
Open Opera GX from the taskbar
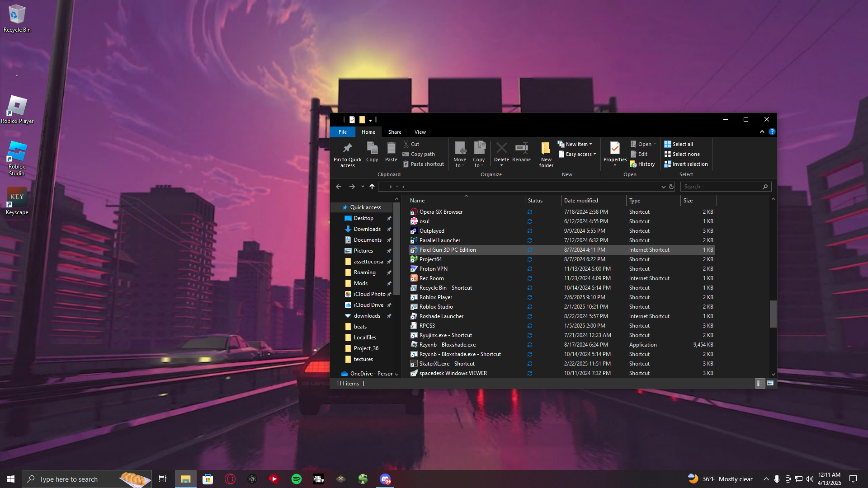click(230, 479)
